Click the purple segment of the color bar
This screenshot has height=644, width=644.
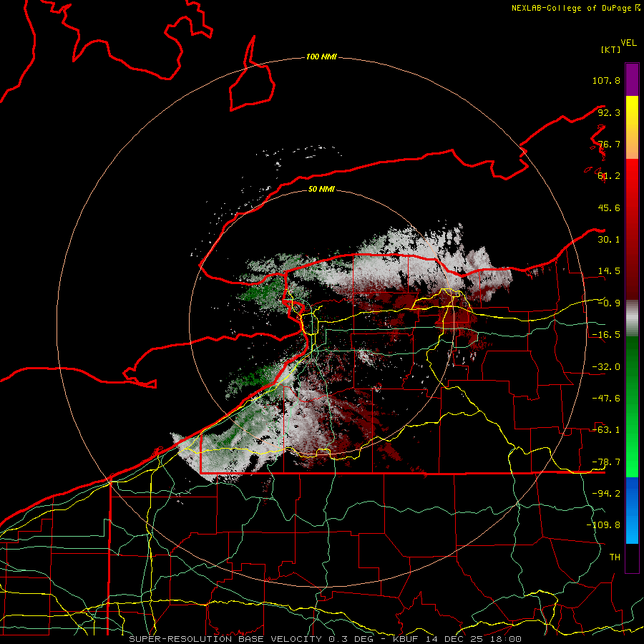[x=632, y=80]
